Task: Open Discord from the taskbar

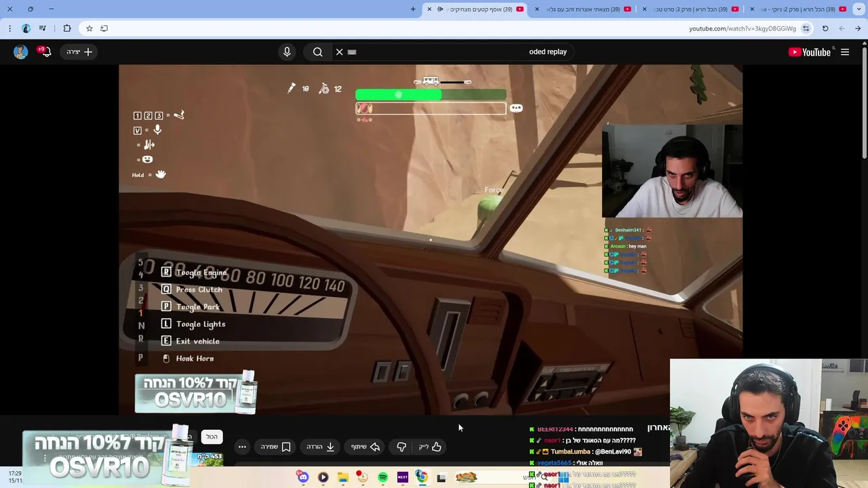Action: click(x=303, y=477)
